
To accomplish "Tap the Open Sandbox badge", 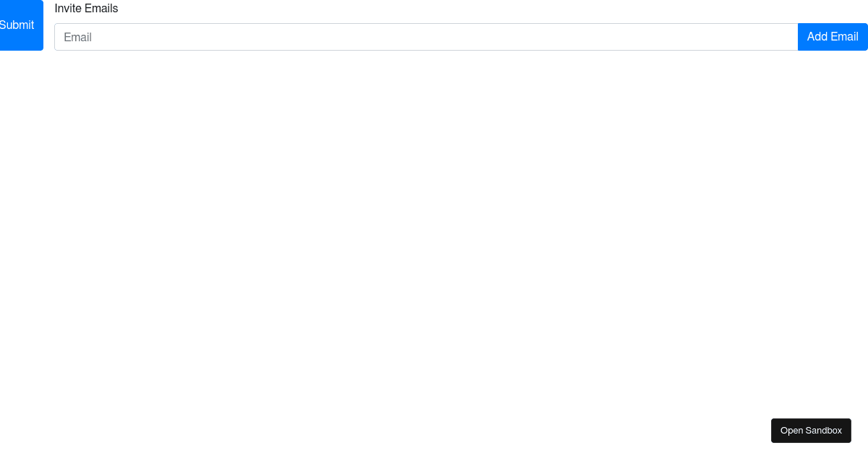I will [x=811, y=431].
